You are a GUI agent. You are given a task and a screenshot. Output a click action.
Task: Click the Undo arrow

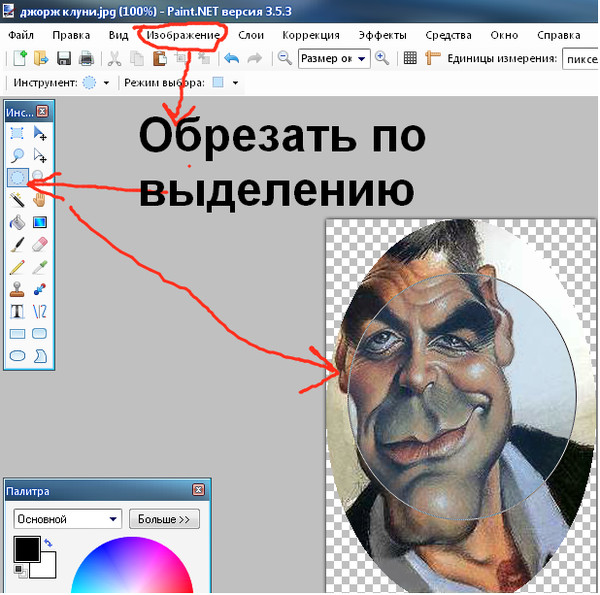(232, 59)
